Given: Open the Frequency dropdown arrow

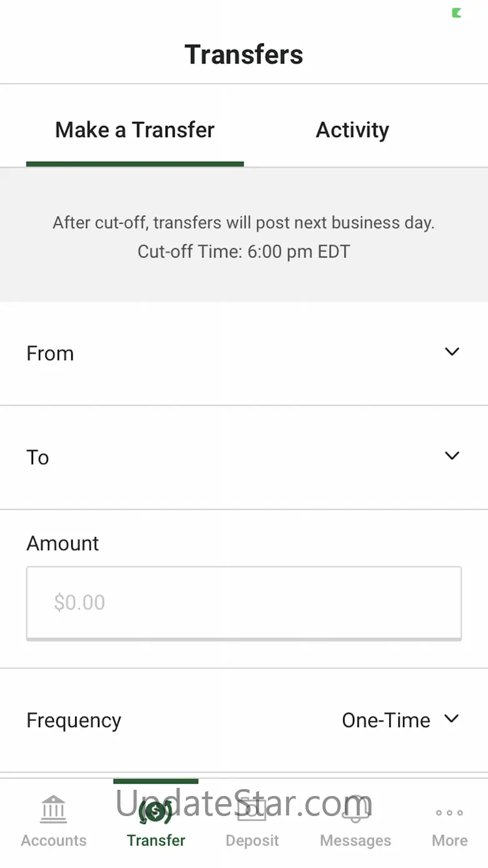Looking at the screenshot, I should [x=452, y=719].
